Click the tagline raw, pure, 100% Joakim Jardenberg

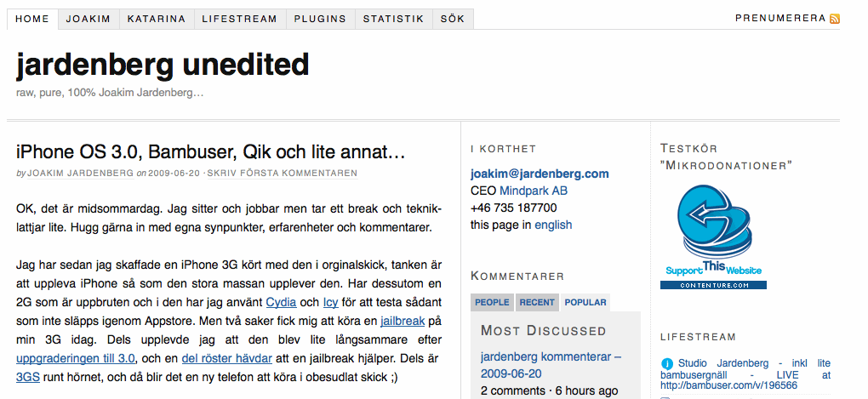[110, 93]
